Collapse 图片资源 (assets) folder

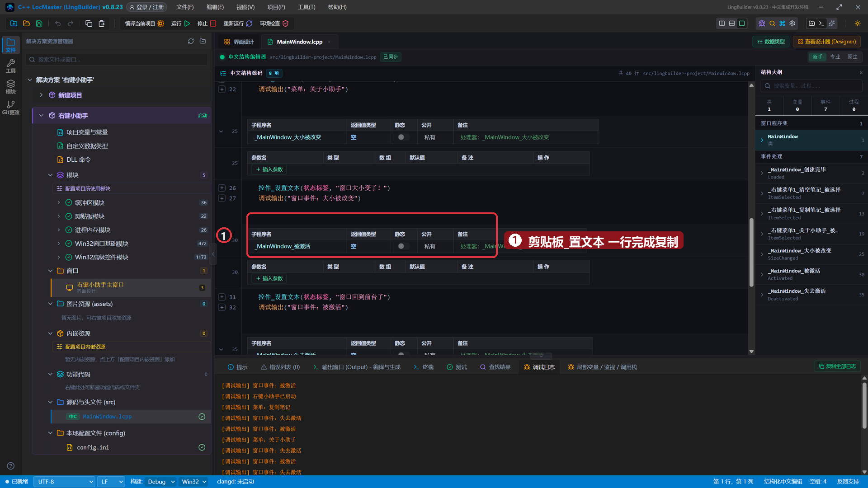[x=50, y=304]
